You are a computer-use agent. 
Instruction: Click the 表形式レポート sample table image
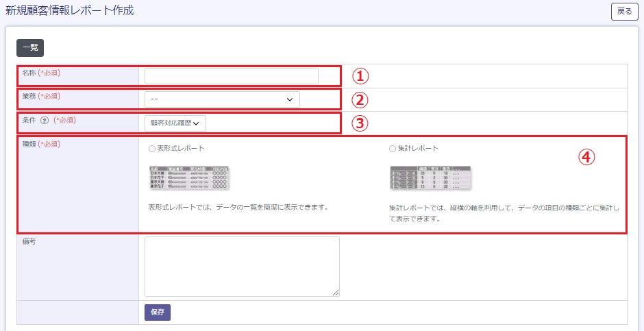pyautogui.click(x=188, y=177)
